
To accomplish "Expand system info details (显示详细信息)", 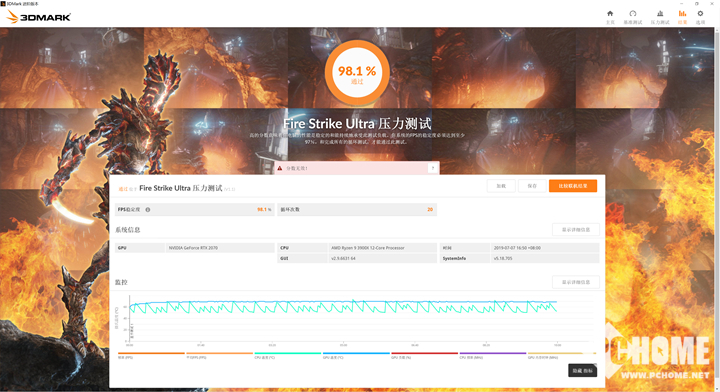I will click(x=576, y=230).
